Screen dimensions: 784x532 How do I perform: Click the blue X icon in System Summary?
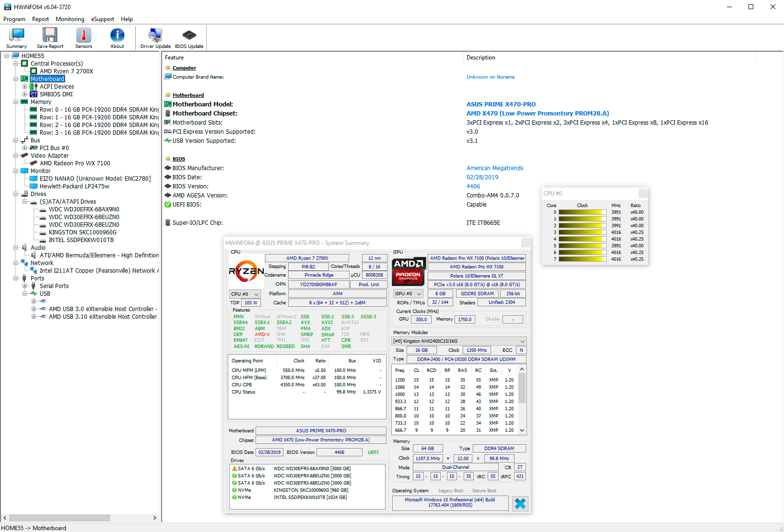[x=520, y=503]
